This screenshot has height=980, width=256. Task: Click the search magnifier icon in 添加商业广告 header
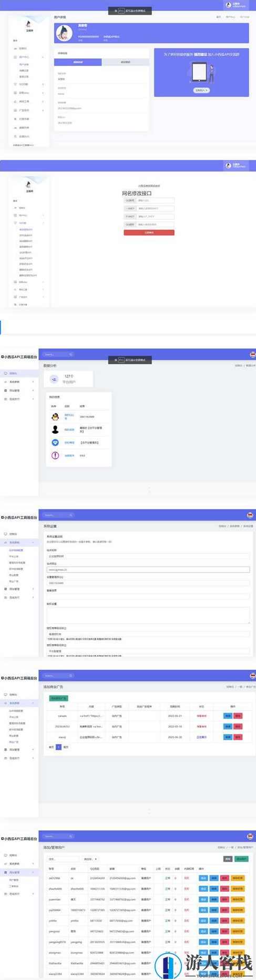coord(71,675)
